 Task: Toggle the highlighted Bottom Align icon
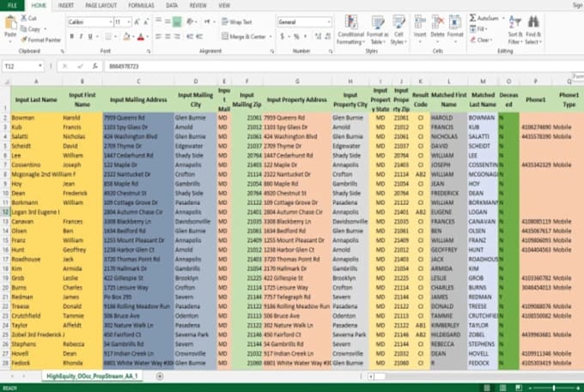point(177,22)
